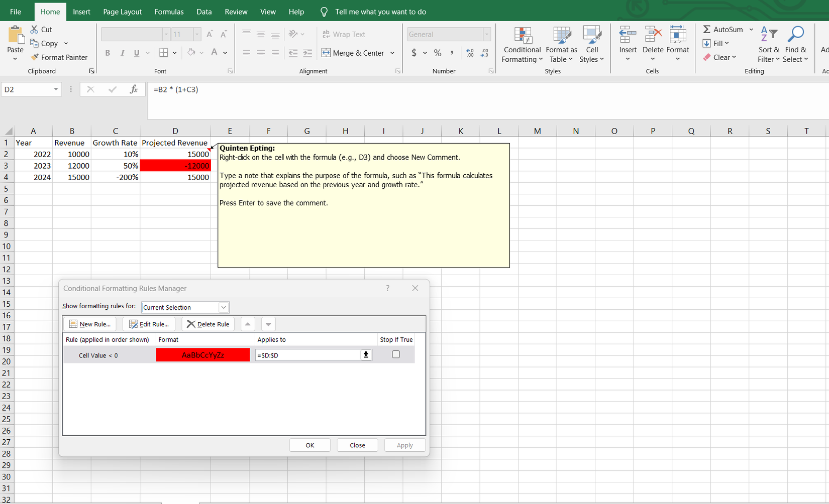Click the Delete Rule button
This screenshot has width=829, height=504.
208,324
